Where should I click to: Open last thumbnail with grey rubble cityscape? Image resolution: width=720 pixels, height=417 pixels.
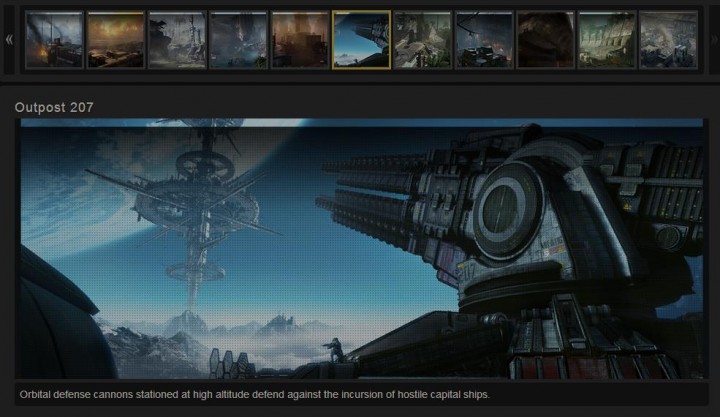[668, 40]
